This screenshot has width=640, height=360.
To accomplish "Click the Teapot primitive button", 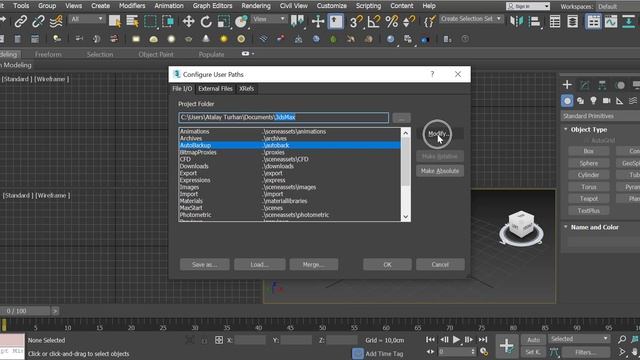I will 589,198.
